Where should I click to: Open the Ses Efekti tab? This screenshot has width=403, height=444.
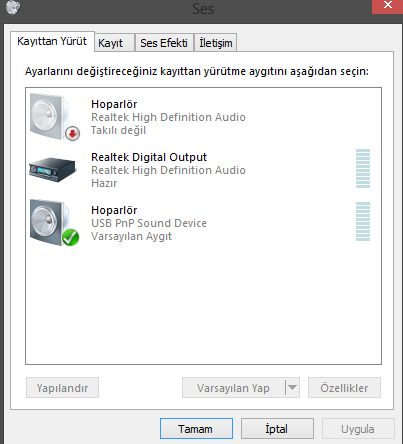[x=164, y=43]
